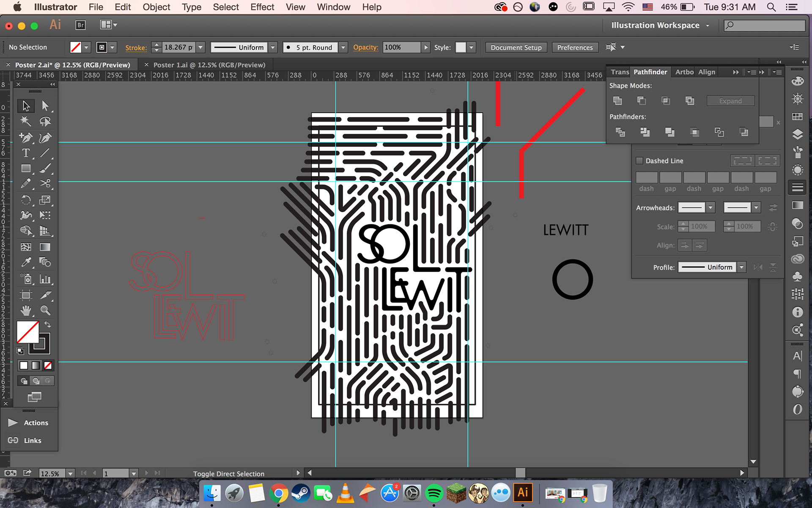This screenshot has height=508, width=812.
Task: Click the Divide pathfinder icon
Action: [620, 132]
